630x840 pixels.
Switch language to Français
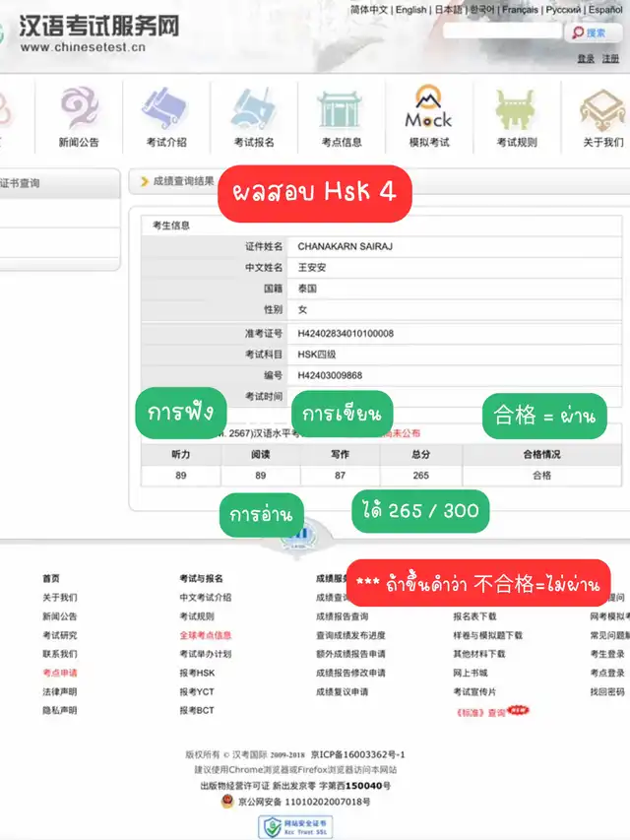[520, 10]
